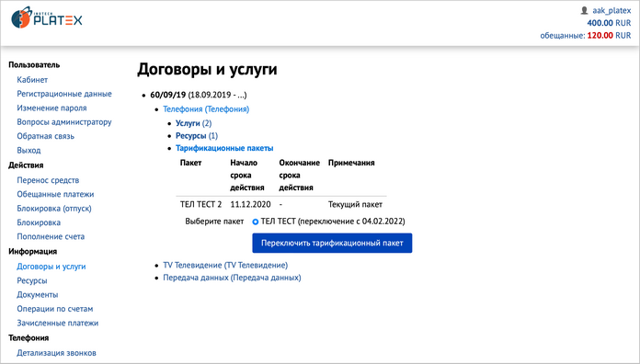Screen dimensions: 640x364
Task: Expand Услуги (2) list
Action: (193, 123)
